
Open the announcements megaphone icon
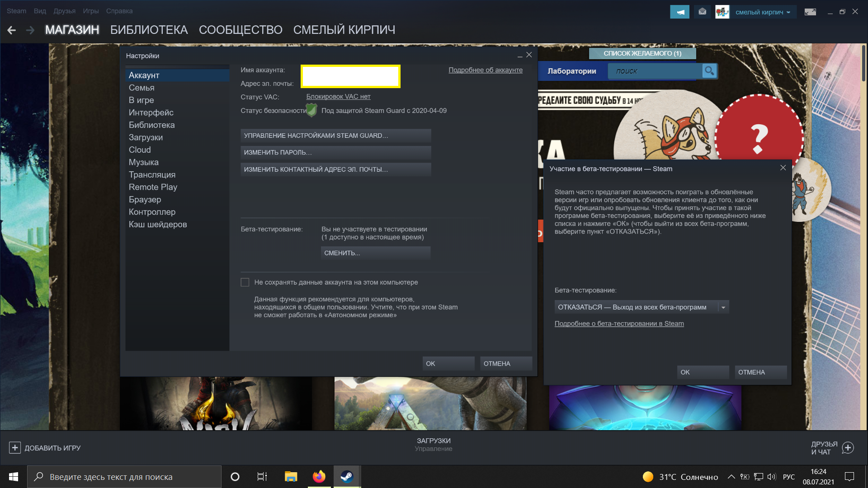[679, 12]
